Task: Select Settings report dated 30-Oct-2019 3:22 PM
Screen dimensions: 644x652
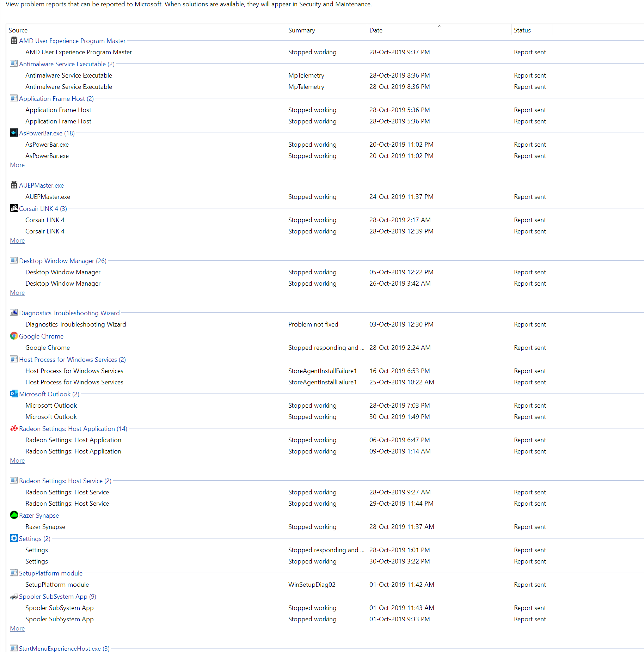Action: pos(286,561)
